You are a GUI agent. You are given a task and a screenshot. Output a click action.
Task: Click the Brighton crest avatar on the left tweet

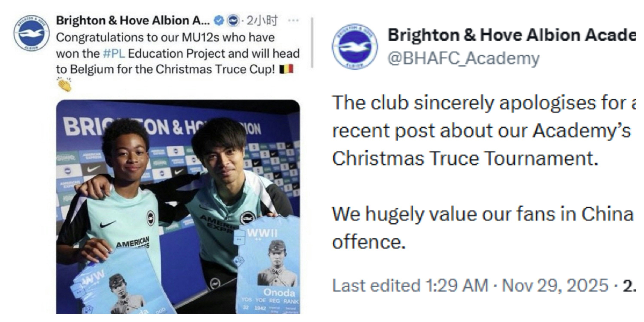click(x=32, y=33)
